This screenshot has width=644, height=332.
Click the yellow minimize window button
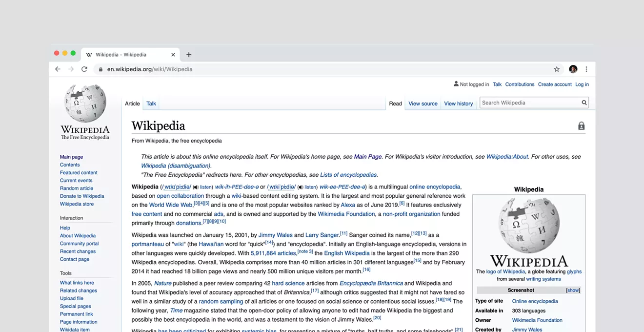tap(65, 53)
